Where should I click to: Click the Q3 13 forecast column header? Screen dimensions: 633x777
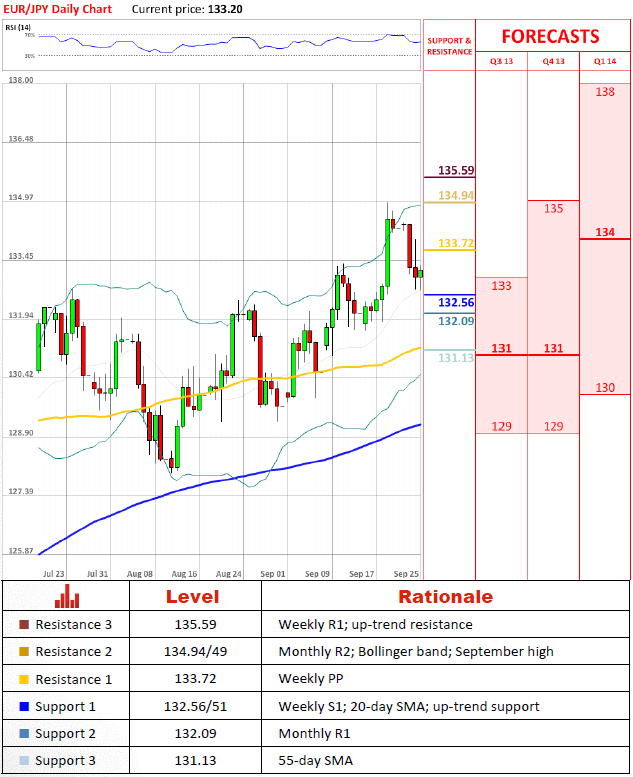point(500,62)
